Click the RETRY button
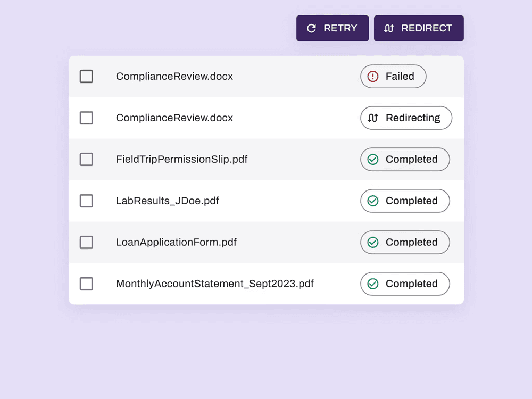 (x=332, y=28)
